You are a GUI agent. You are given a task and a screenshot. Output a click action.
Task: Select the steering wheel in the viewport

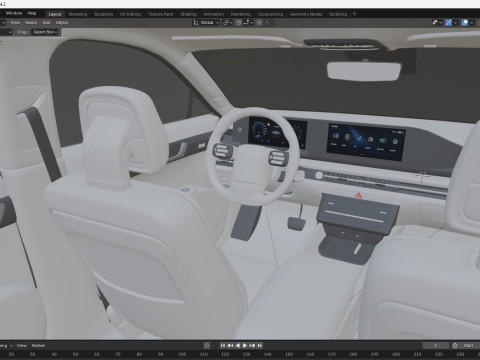pyautogui.click(x=252, y=156)
